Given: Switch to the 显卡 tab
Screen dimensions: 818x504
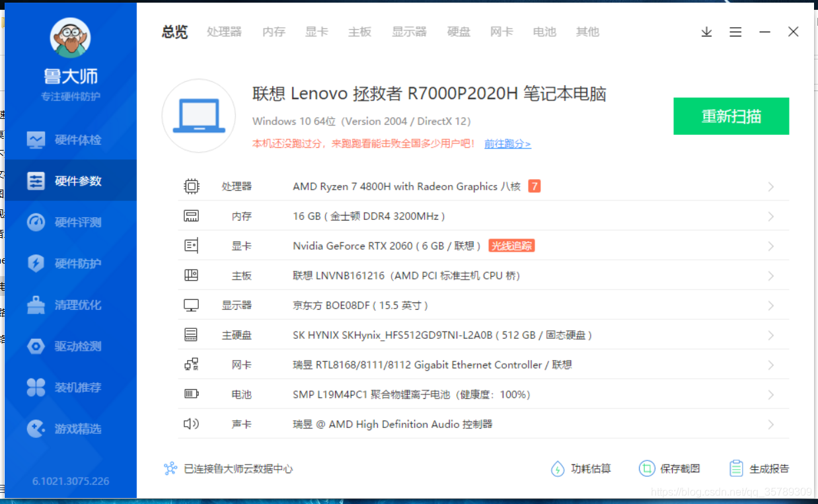Looking at the screenshot, I should 316,32.
